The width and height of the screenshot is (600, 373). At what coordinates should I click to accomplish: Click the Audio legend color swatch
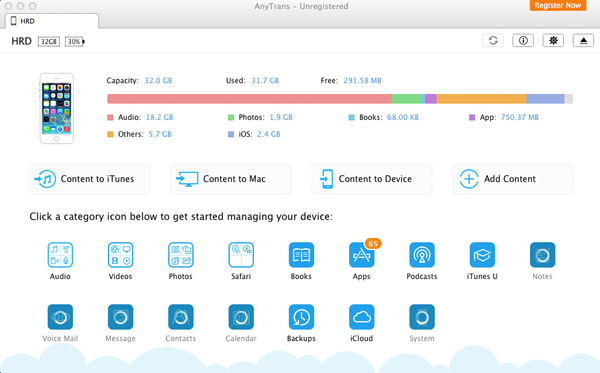point(110,117)
